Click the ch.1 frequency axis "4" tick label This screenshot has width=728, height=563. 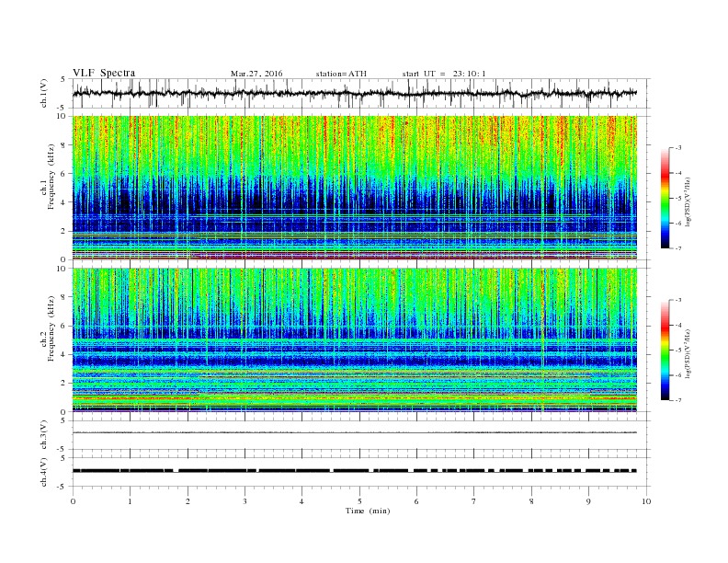[63, 202]
